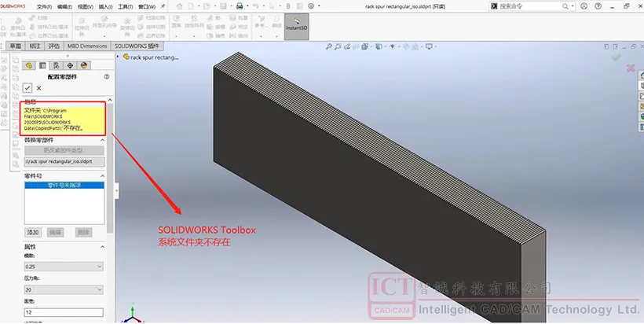Open the FeatureManager design tree tab
644x324 pixels.
pyautogui.click(x=28, y=65)
